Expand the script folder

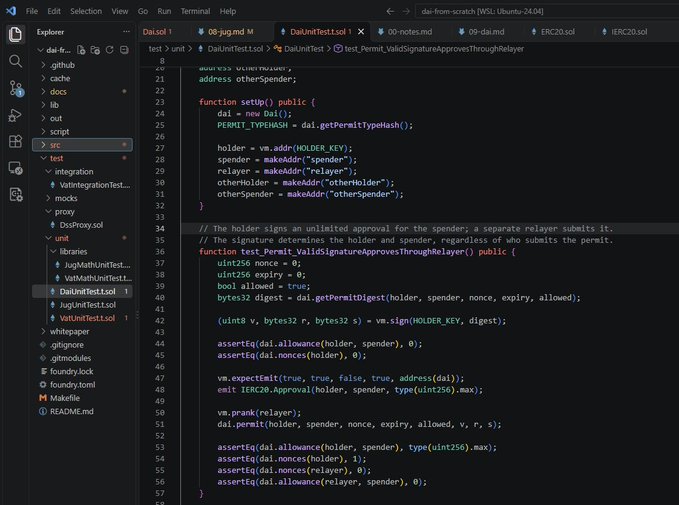click(x=82, y=132)
